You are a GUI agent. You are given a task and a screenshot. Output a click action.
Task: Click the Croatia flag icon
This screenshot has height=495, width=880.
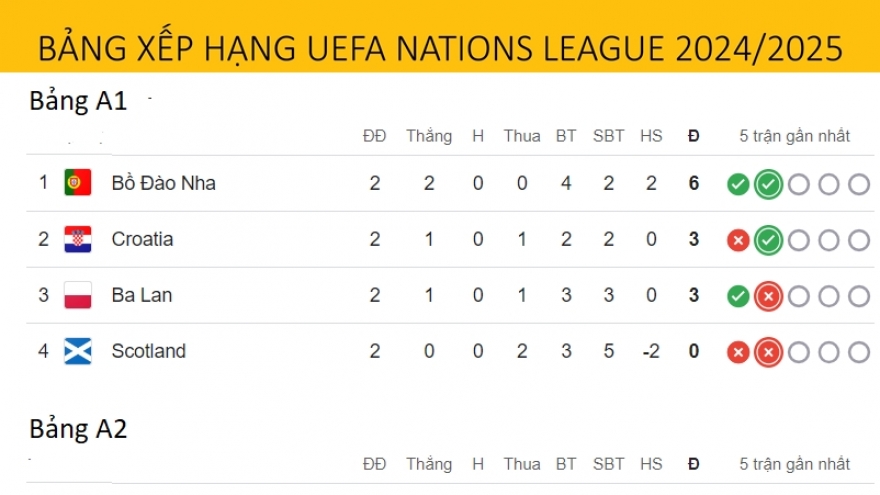pyautogui.click(x=78, y=239)
